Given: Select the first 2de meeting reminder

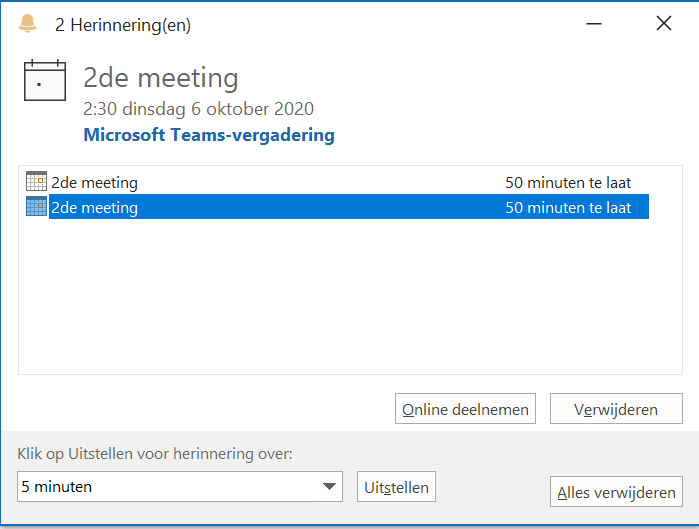Looking at the screenshot, I should 337,182.
